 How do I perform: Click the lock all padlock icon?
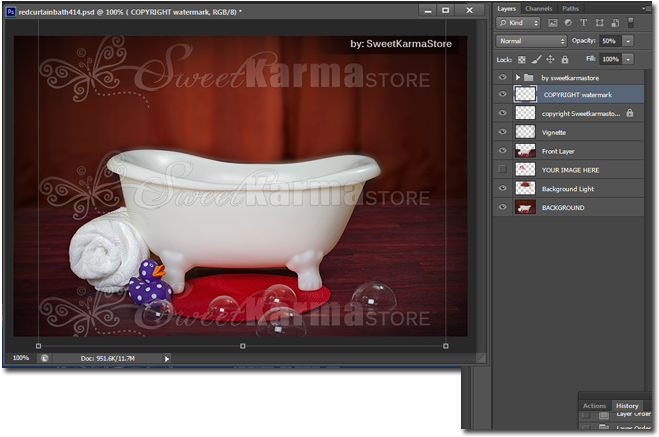[x=565, y=60]
